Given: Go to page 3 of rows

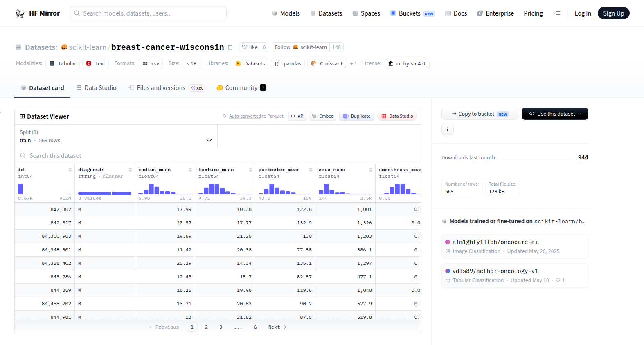Looking at the screenshot, I should point(221,327).
